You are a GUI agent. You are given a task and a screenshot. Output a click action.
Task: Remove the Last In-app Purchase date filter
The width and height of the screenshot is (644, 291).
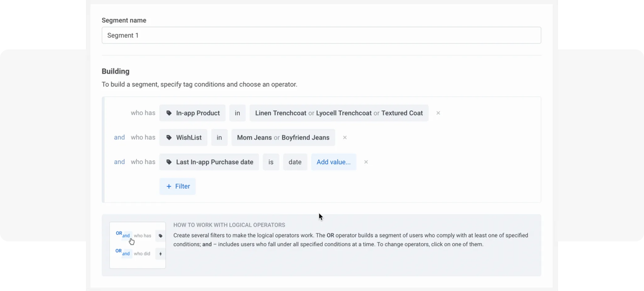(x=366, y=162)
